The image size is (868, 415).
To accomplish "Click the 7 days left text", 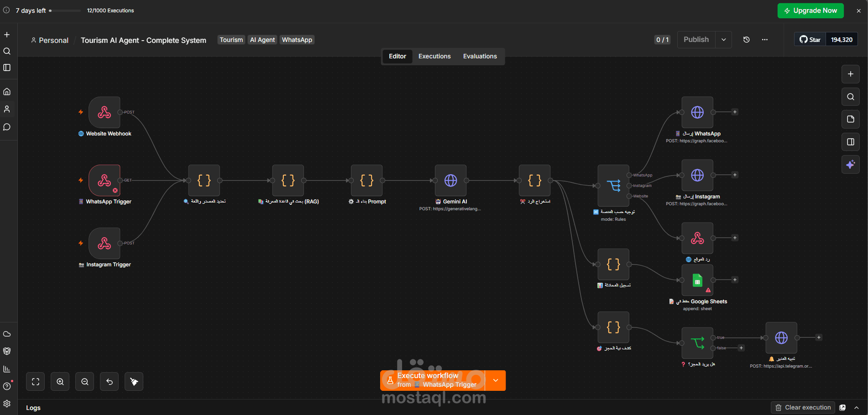I will [x=31, y=10].
